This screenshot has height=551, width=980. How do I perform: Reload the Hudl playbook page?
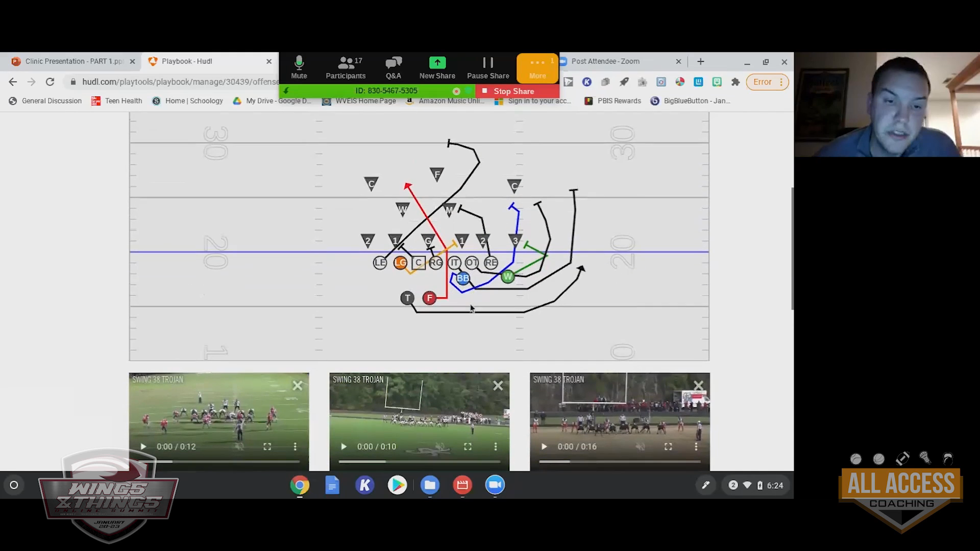(50, 82)
